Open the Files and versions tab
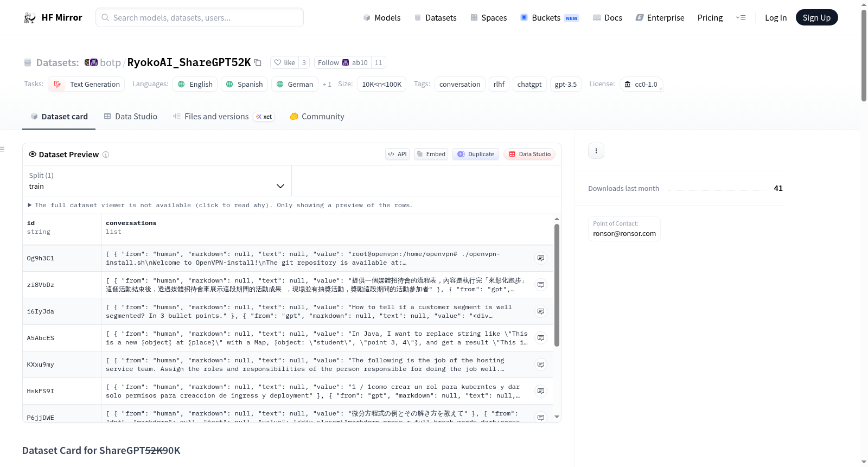Image resolution: width=868 pixels, height=467 pixels. [x=224, y=117]
